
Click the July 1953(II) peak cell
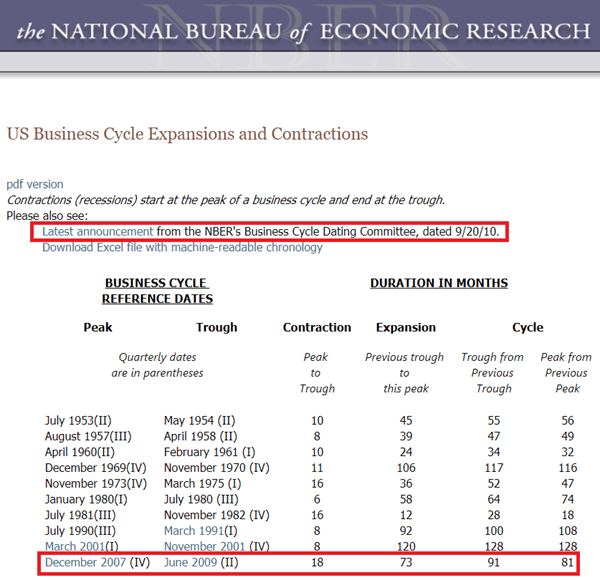78,420
